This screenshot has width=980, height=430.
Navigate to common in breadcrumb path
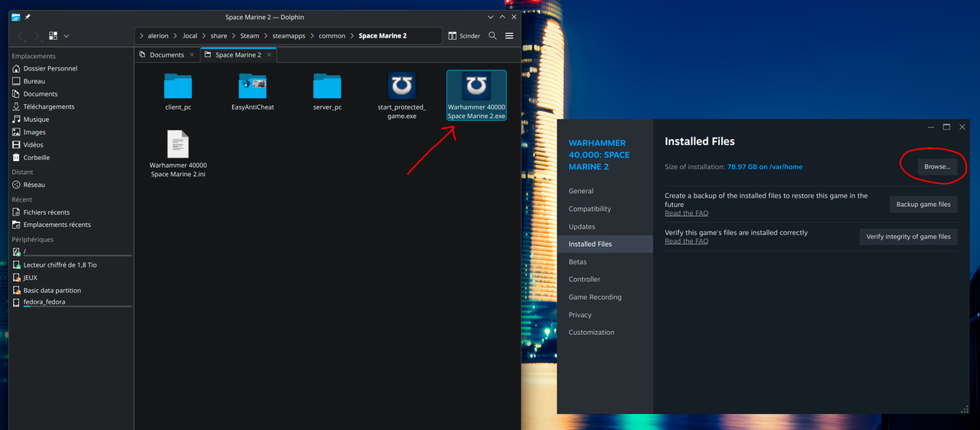[x=332, y=36]
